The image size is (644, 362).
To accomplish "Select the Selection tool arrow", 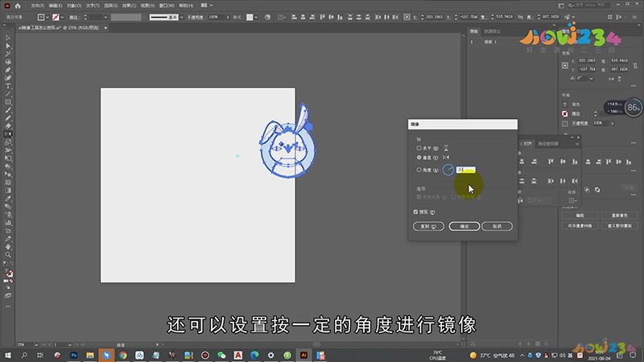I will point(8,38).
